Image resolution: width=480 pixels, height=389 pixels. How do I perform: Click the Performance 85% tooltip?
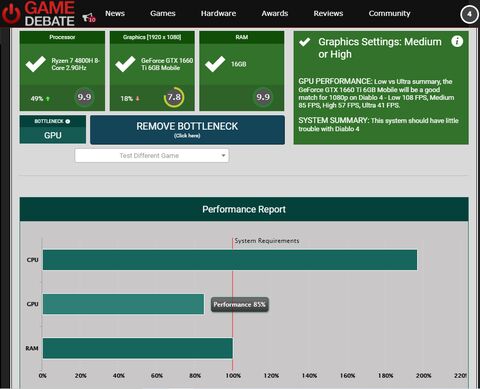[x=240, y=304]
